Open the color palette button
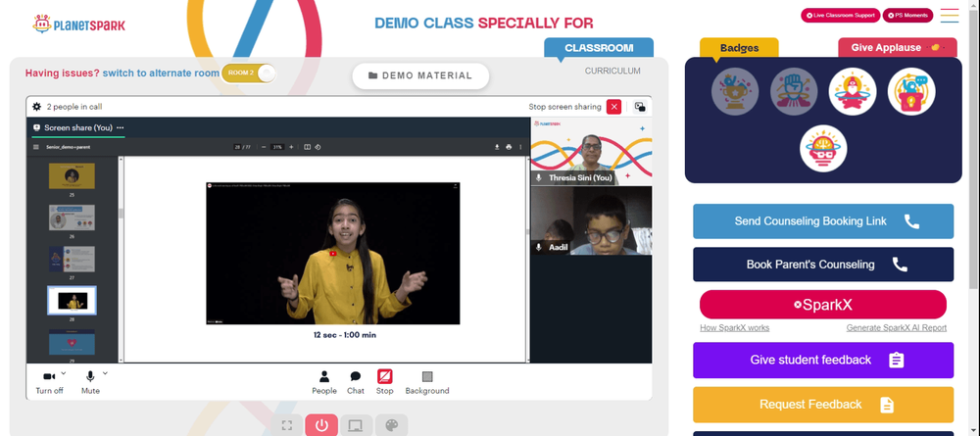Screen dimensions: 980x436 (391, 425)
